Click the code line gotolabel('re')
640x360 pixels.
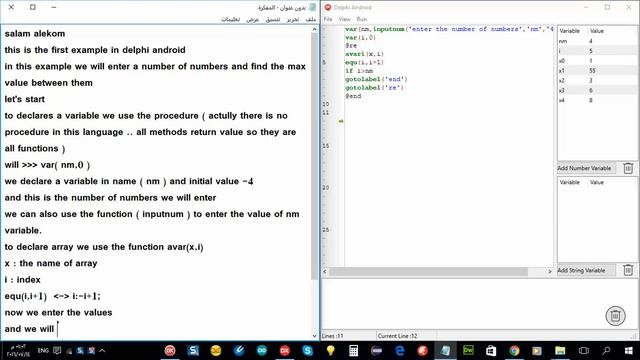(x=374, y=88)
